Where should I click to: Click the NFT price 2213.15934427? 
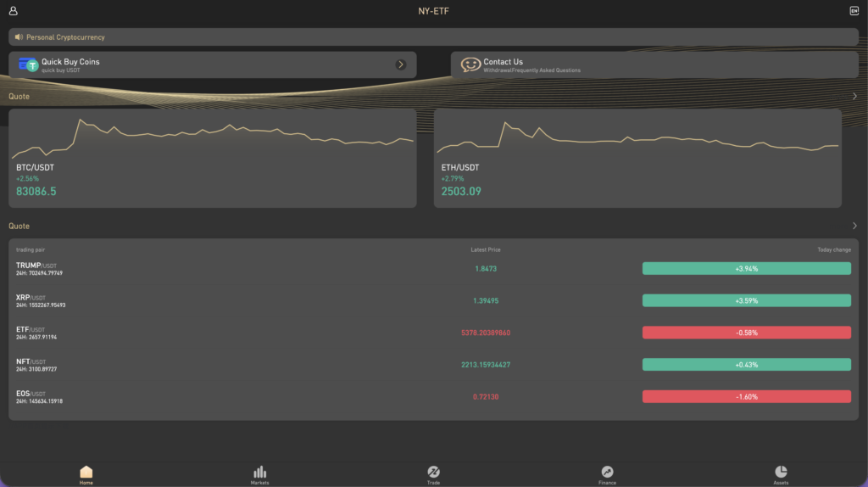tap(486, 365)
